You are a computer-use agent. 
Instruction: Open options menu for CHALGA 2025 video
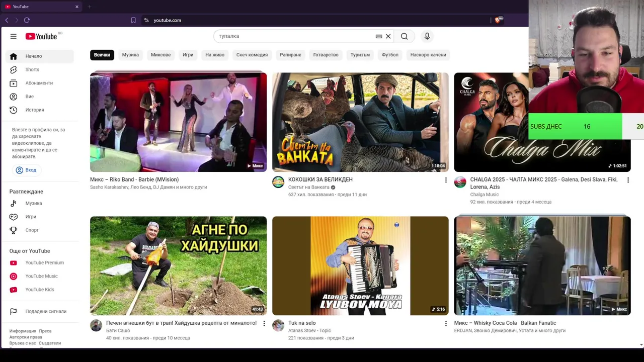click(628, 180)
